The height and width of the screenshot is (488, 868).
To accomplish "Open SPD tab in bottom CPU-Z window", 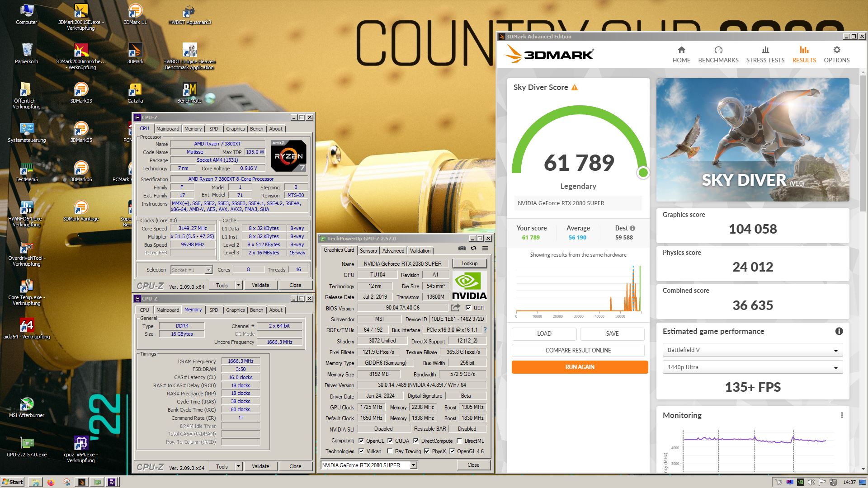I will [214, 310].
